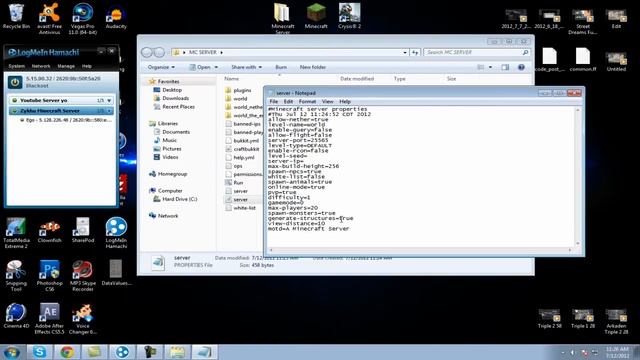Open the DataValues desktop file
640x360 pixels.
click(x=116, y=273)
